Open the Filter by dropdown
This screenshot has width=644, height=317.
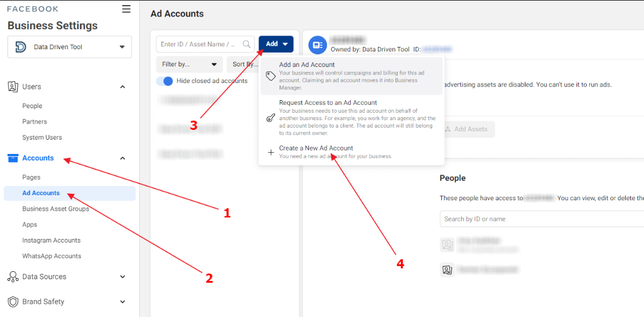[x=189, y=65]
